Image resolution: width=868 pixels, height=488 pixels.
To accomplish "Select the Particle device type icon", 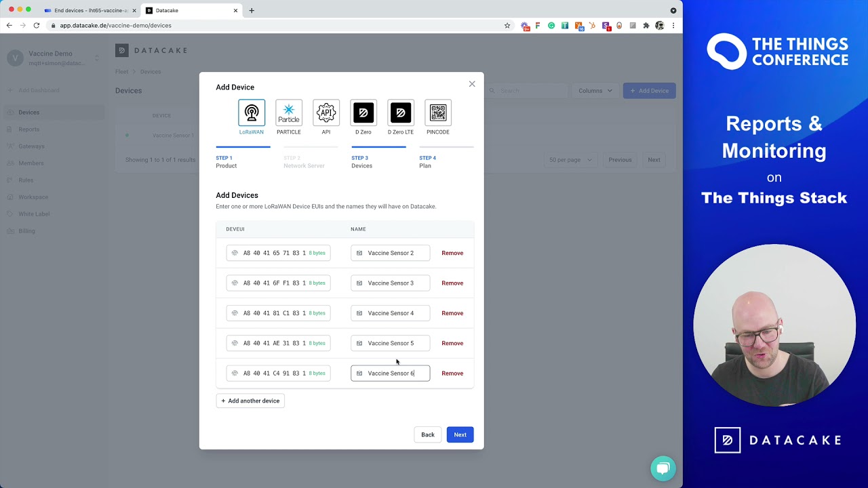I will pos(289,113).
